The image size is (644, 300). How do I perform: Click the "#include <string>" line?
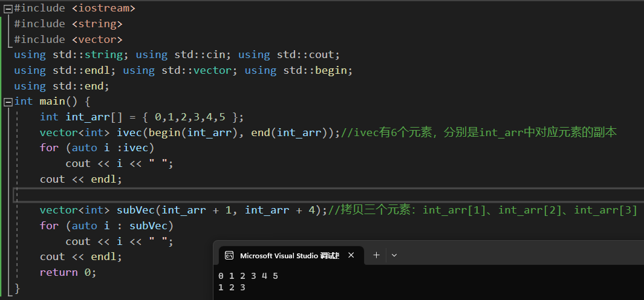68,24
